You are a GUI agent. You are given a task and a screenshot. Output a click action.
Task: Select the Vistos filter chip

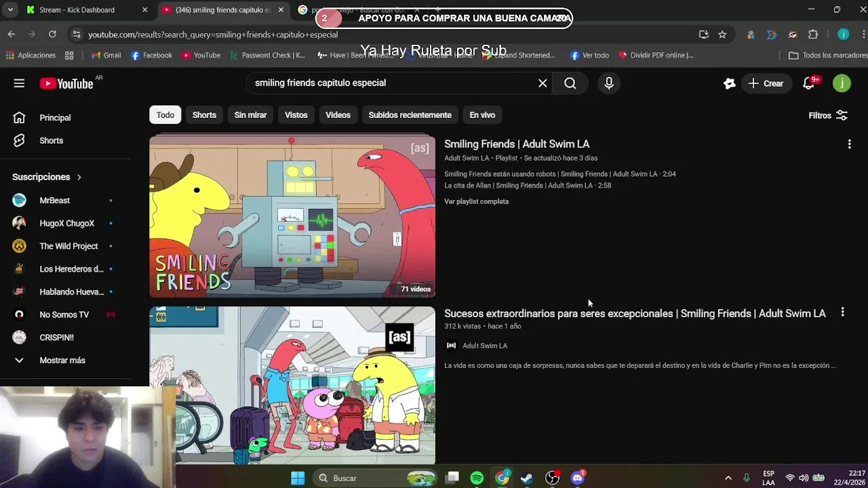point(296,115)
